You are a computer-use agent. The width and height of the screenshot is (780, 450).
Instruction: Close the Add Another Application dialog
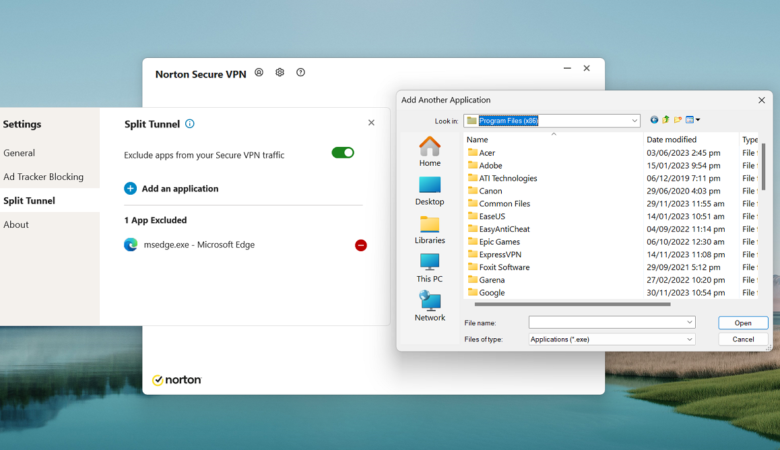click(x=762, y=100)
